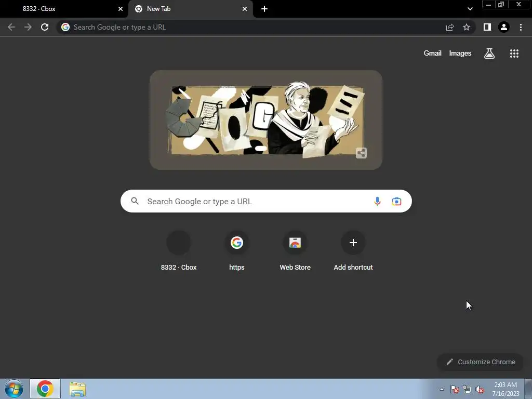Viewport: 532px width, 399px height.
Task: Open the Images link
Action: [460, 54]
